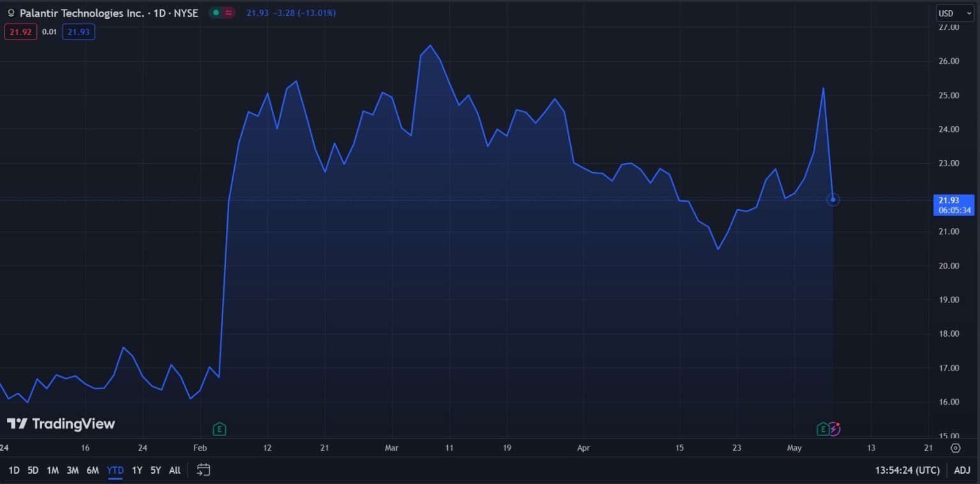The image size is (980, 484).
Task: Choose the 5Y time range
Action: tap(156, 471)
